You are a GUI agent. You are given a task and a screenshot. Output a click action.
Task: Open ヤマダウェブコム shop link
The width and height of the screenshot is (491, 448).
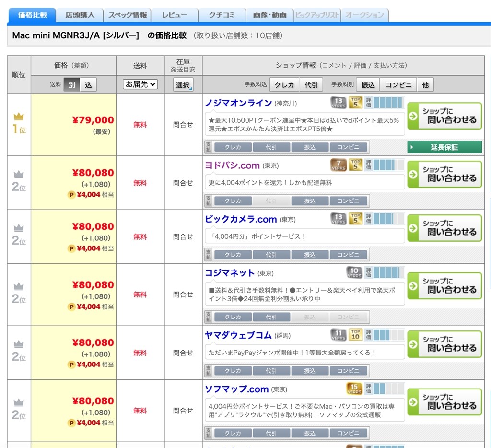coord(238,335)
